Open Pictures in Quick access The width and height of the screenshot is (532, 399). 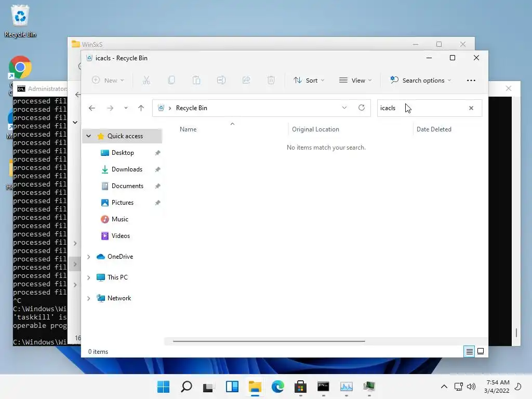coord(123,203)
